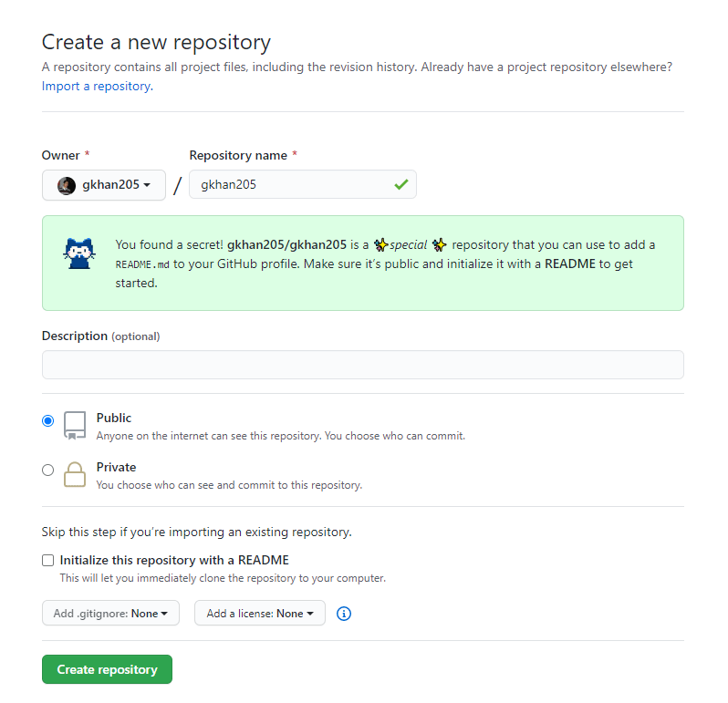This screenshot has height=703, width=728.
Task: Click the pixel cat mascot icon
Action: point(79,253)
